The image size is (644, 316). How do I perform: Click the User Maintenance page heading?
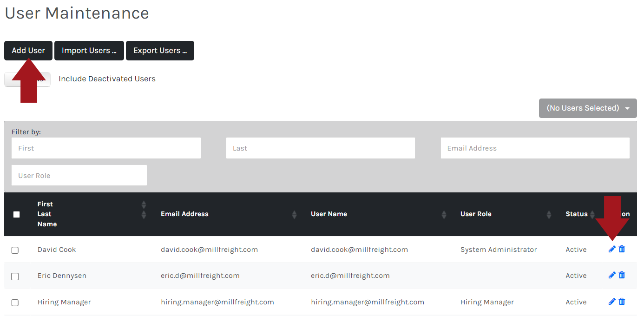coord(77,13)
